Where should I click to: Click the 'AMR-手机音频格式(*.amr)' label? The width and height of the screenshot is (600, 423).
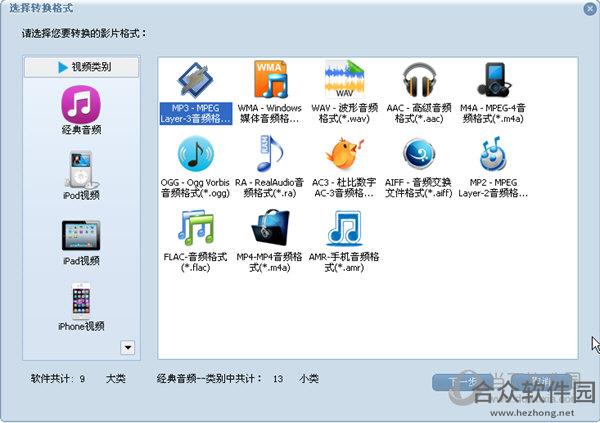tap(344, 262)
